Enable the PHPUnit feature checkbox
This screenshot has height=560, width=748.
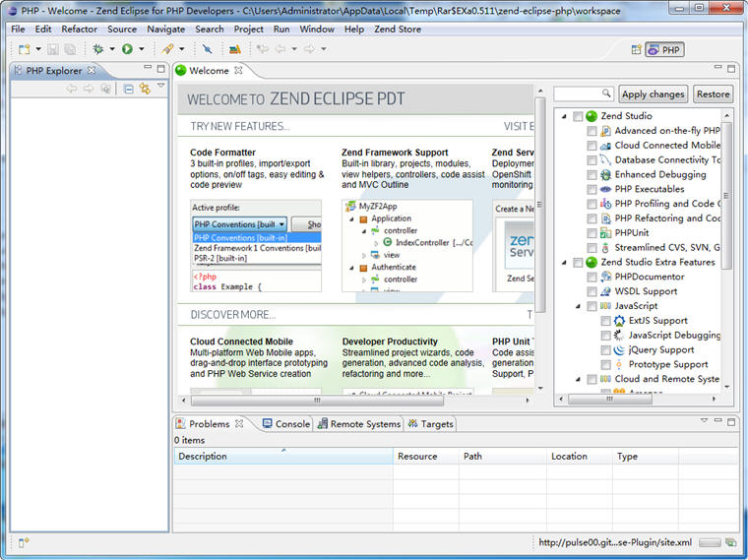point(592,233)
